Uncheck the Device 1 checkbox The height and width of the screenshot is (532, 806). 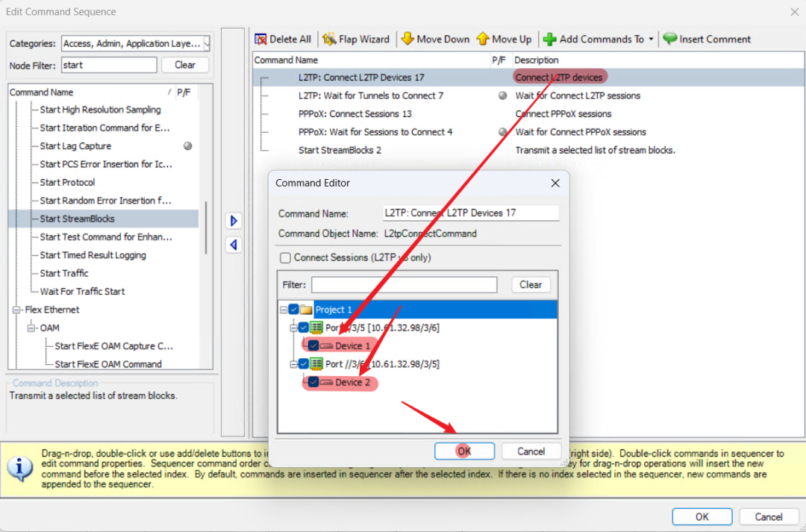pyautogui.click(x=313, y=346)
